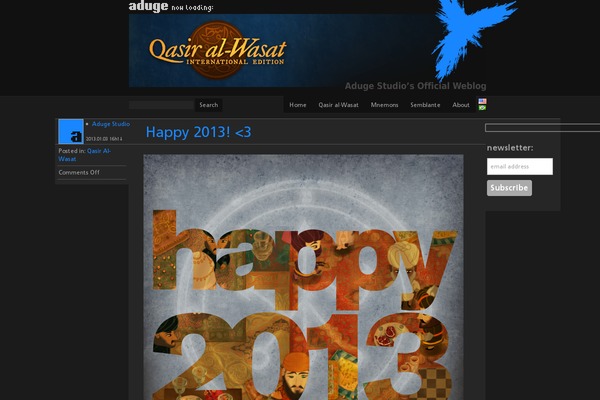
Task: Go to the Home menu item
Action: (x=298, y=105)
